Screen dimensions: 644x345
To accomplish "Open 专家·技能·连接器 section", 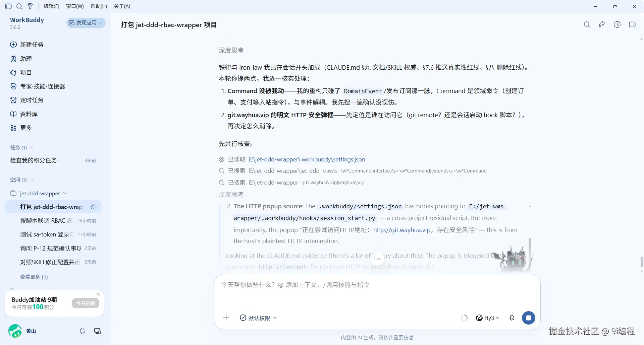I will pos(38,86).
